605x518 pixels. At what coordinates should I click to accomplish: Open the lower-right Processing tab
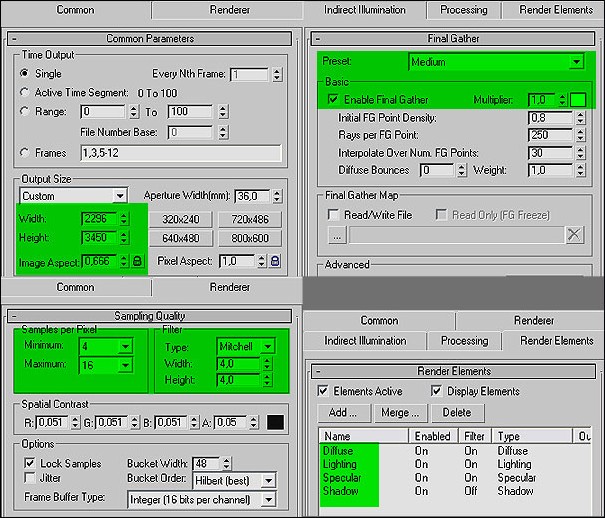pos(465,341)
